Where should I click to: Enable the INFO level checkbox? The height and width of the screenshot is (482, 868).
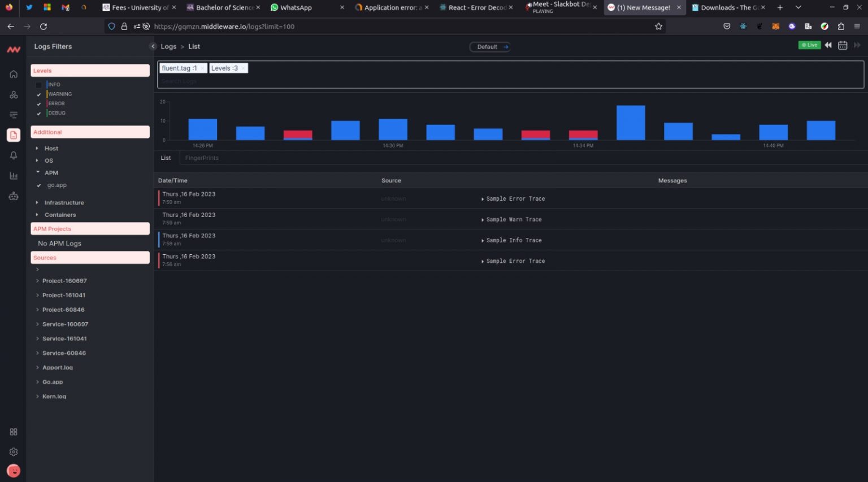click(x=38, y=84)
